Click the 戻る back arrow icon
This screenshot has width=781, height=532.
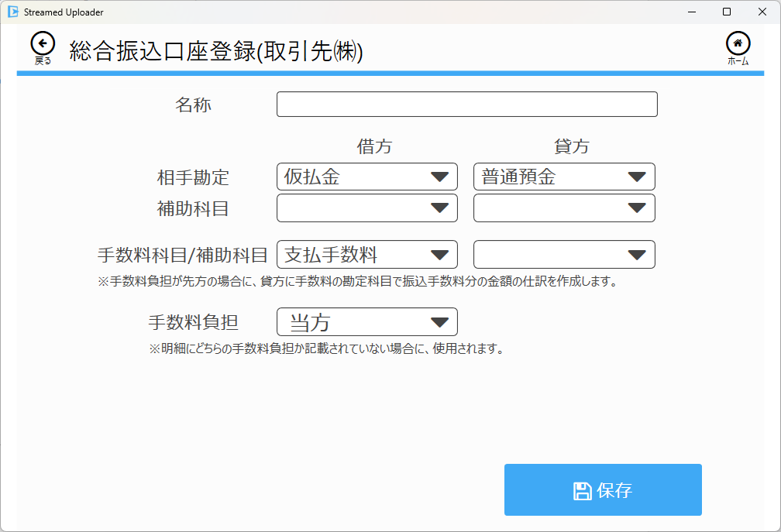point(43,44)
